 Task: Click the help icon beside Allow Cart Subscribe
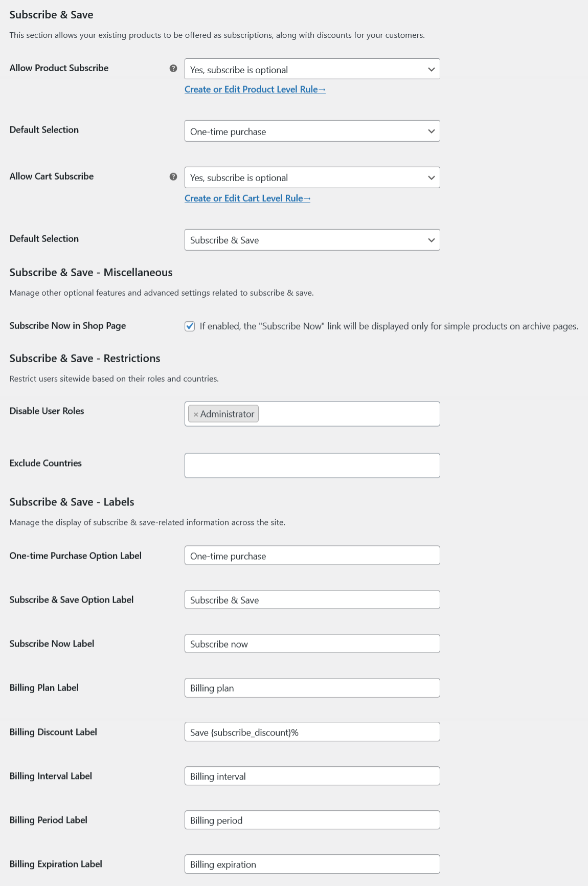click(173, 176)
